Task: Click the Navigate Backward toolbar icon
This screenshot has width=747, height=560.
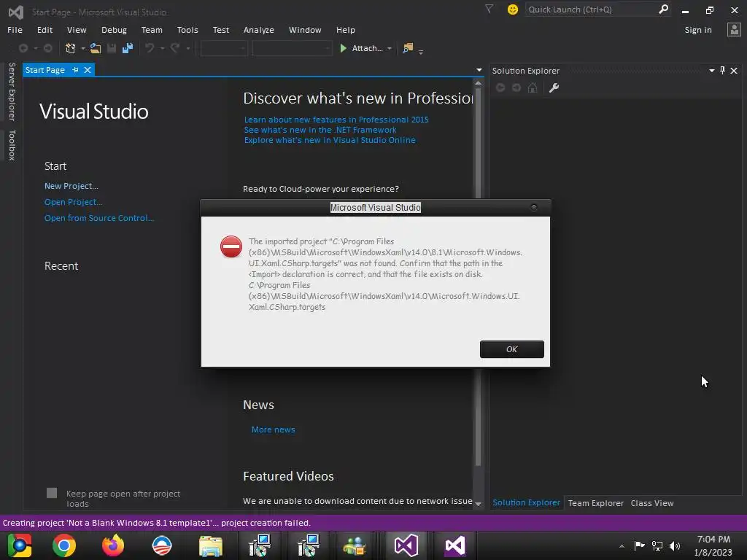Action: (23, 48)
